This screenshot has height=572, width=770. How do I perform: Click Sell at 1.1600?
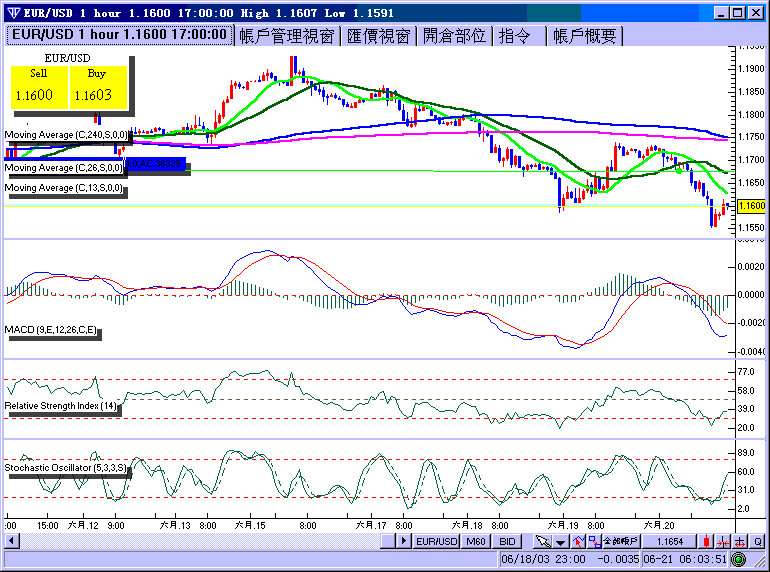39,87
